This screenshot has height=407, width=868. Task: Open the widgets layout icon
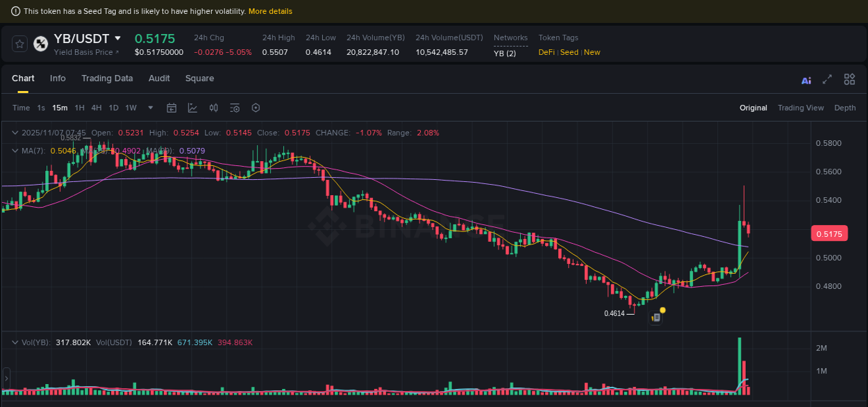(x=849, y=79)
